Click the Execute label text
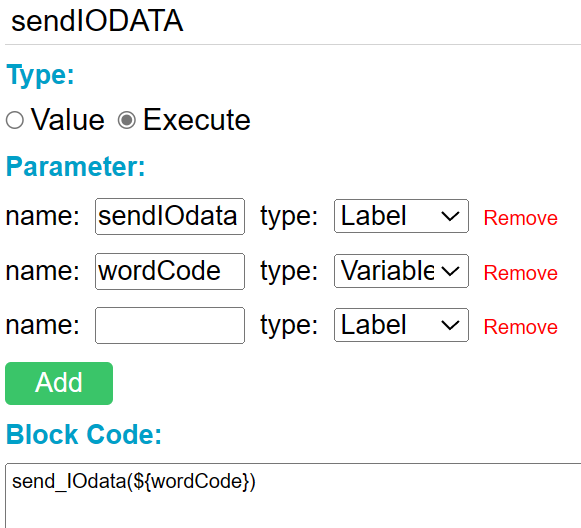Screen dimensions: 581x528 (x=197, y=120)
